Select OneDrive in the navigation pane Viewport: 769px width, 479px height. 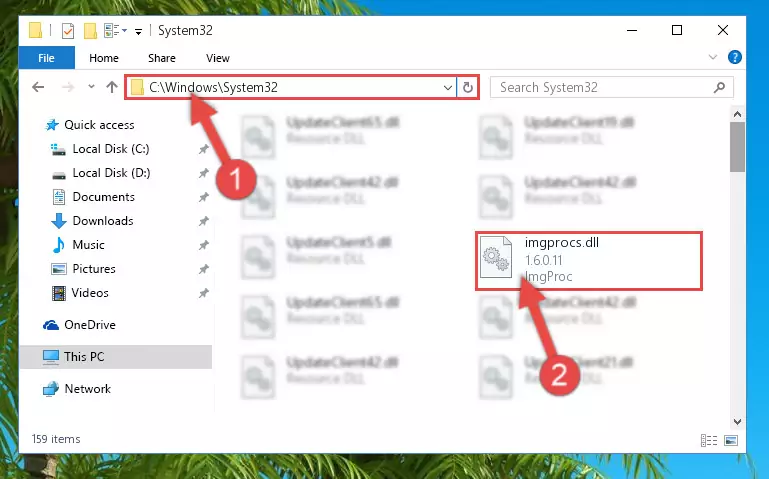[90, 325]
